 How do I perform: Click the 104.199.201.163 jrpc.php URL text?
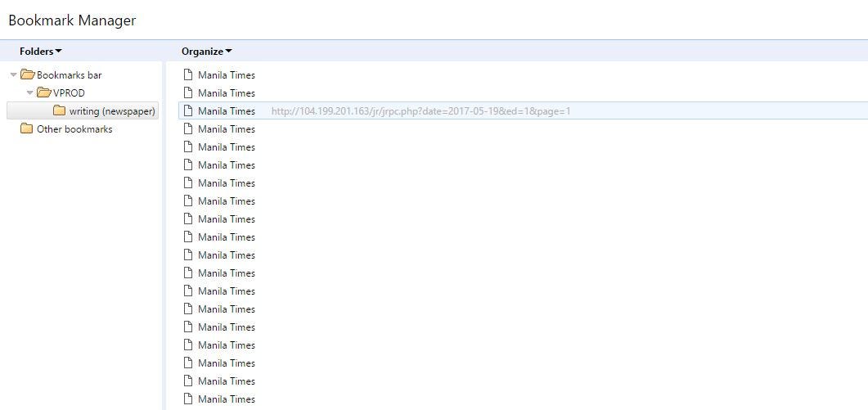point(421,111)
